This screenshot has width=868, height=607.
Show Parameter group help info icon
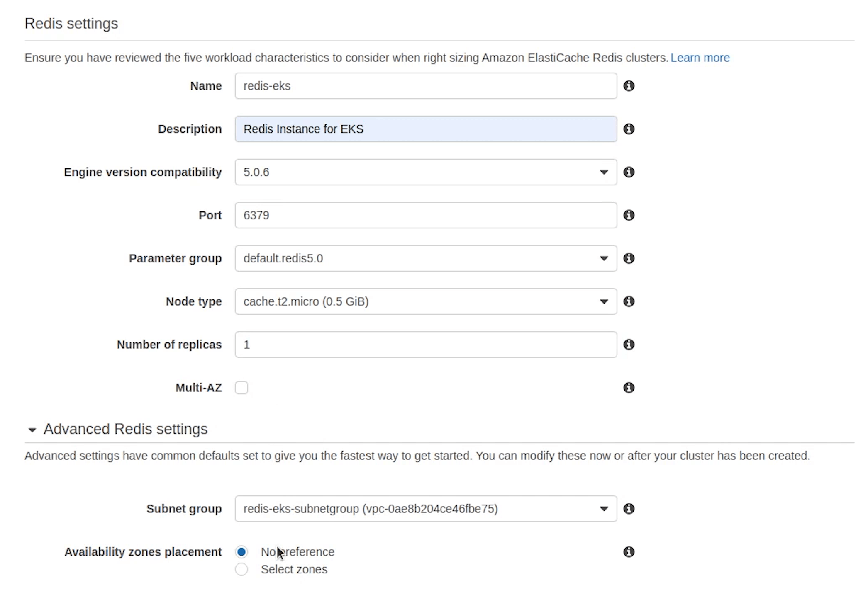[x=629, y=258]
